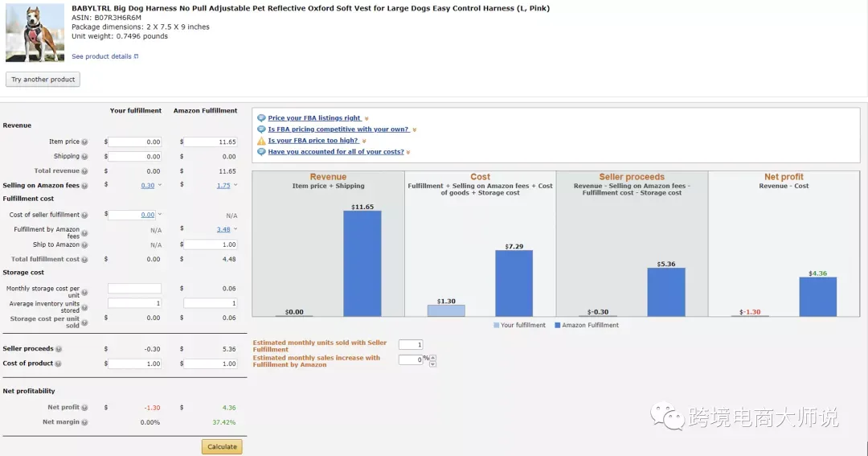Open 'Is FBA pricing competitive with your own?'
Screen dimensions: 868x456
pos(338,129)
